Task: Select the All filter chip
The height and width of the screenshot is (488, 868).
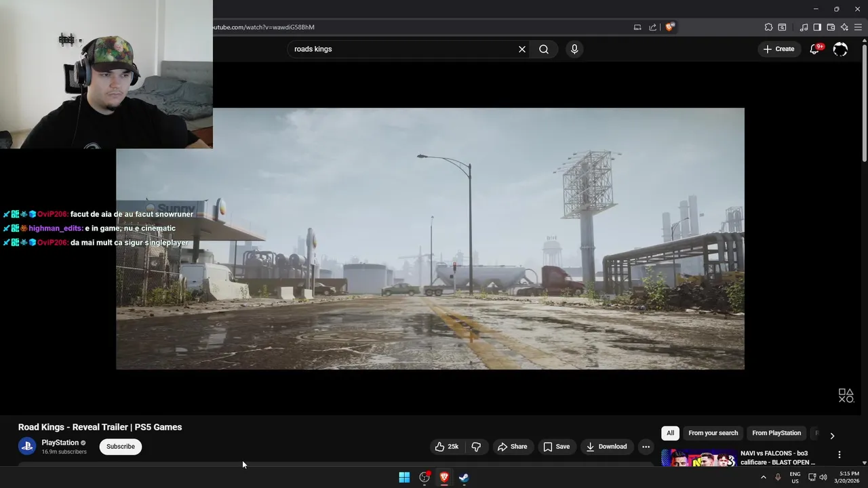Action: coord(670,433)
